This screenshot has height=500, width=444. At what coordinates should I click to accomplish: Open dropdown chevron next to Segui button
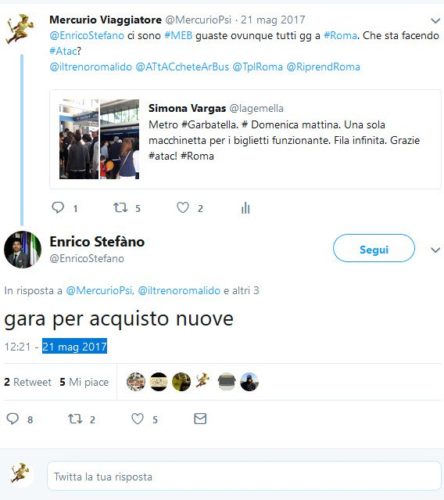coord(435,250)
